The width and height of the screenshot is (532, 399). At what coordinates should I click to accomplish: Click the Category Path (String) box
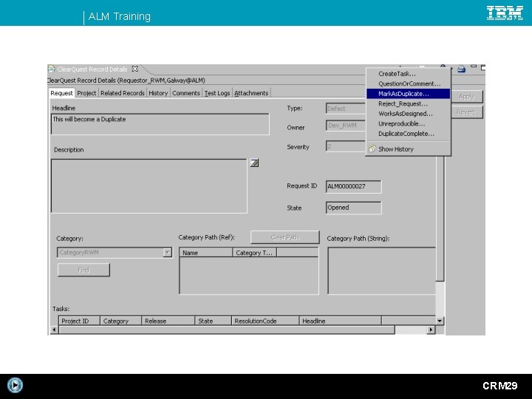[382, 270]
